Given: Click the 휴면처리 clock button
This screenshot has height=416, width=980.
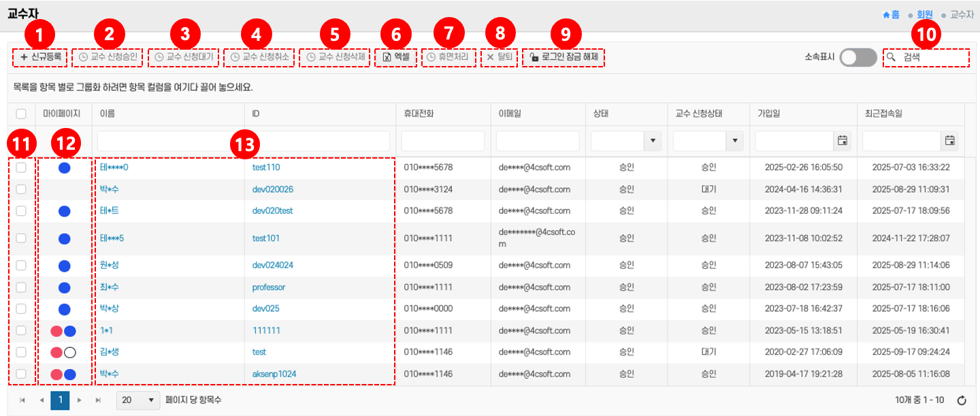Looking at the screenshot, I should tap(446, 57).
